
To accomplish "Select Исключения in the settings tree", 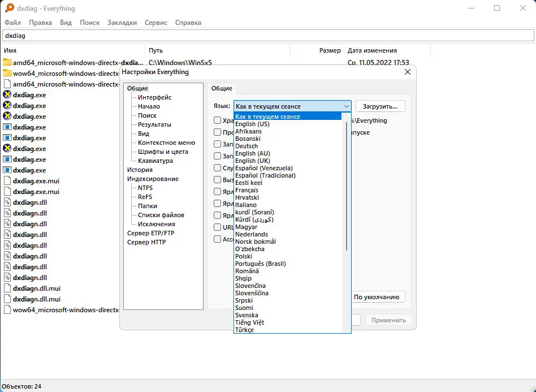I will tap(157, 224).
